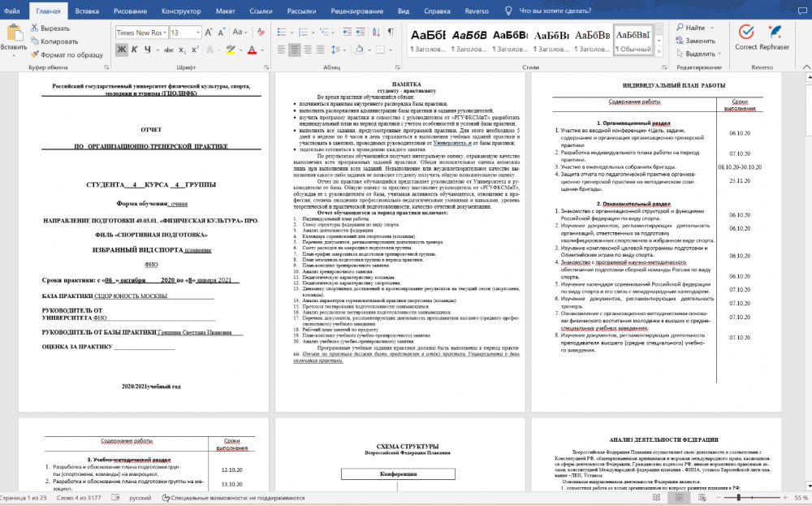Expand the Найти (Find) dropdown arrow
Image resolution: width=812 pixels, height=506 pixels.
(x=712, y=28)
